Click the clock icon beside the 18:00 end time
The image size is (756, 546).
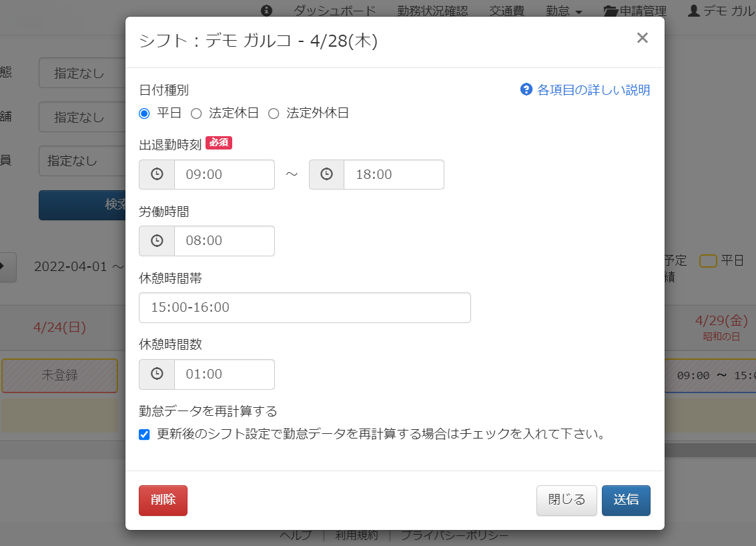pos(326,175)
